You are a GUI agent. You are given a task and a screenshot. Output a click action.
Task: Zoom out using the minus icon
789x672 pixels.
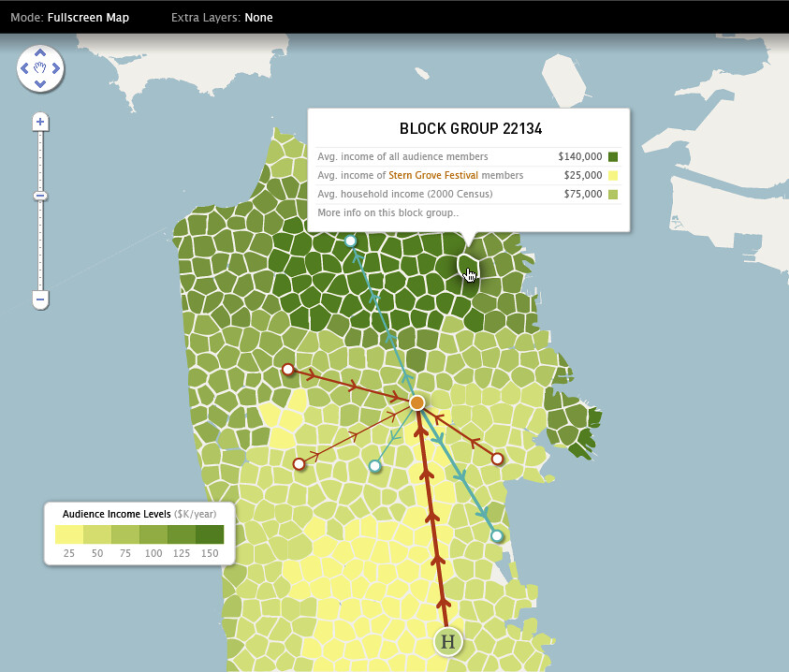(39, 299)
